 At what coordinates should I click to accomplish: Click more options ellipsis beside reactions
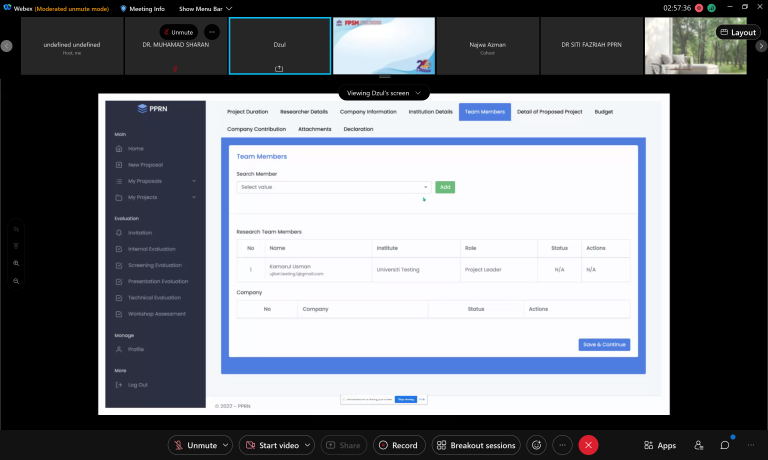(563, 445)
